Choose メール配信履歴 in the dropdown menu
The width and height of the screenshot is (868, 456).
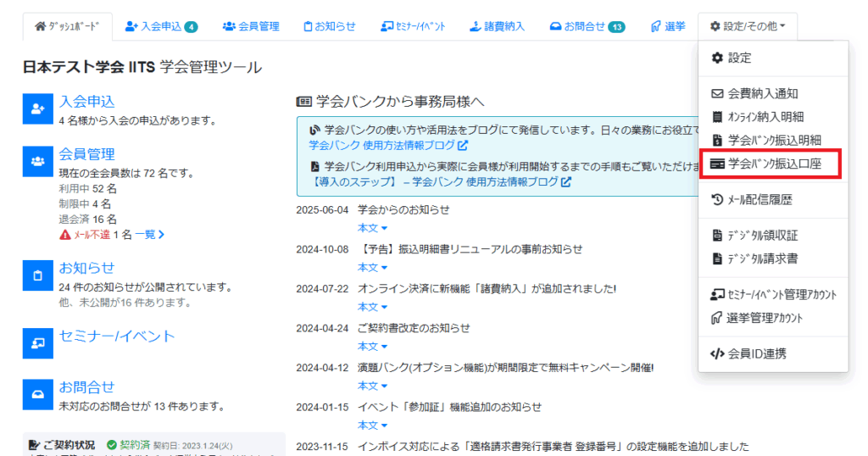click(765, 200)
